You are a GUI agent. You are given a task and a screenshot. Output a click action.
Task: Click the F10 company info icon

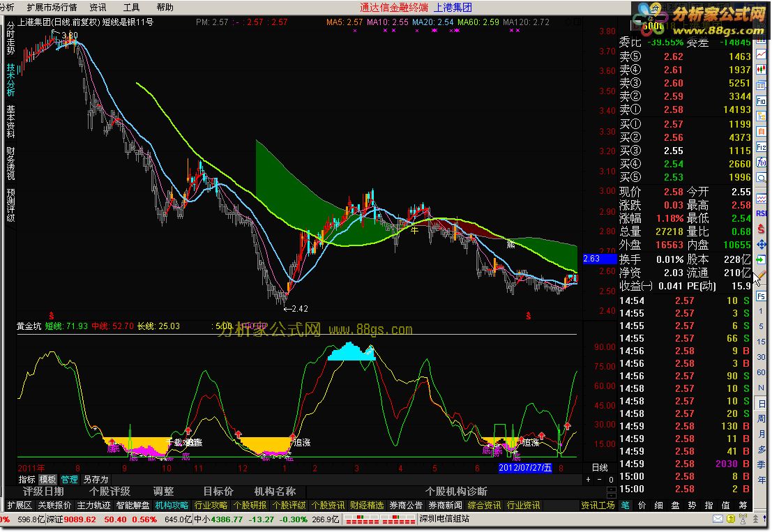pos(761,101)
